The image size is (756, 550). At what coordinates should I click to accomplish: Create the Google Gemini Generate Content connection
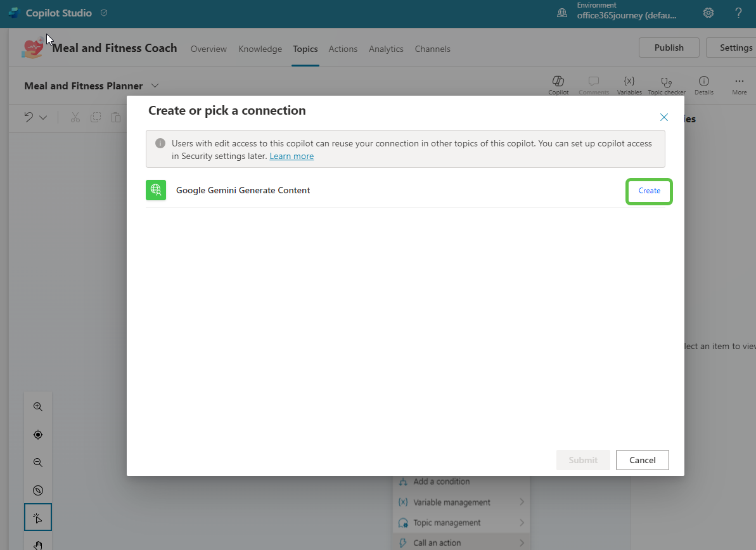coord(648,191)
